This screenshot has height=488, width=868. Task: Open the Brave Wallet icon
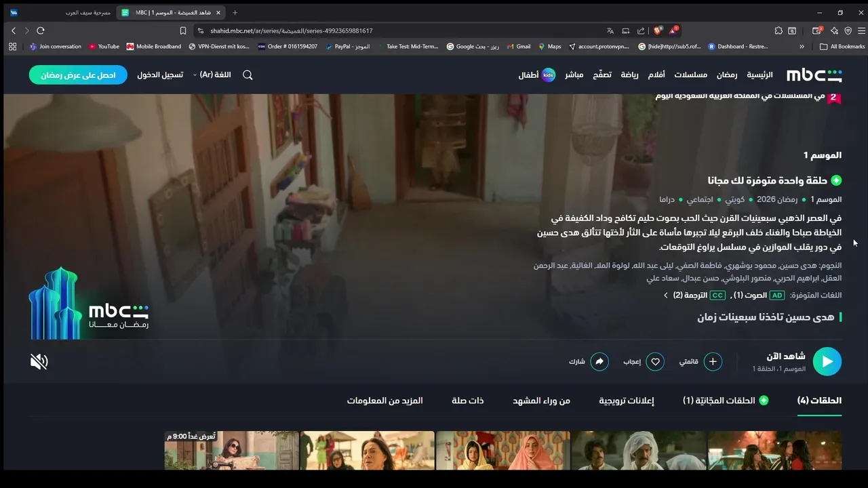pyautogui.click(x=817, y=30)
